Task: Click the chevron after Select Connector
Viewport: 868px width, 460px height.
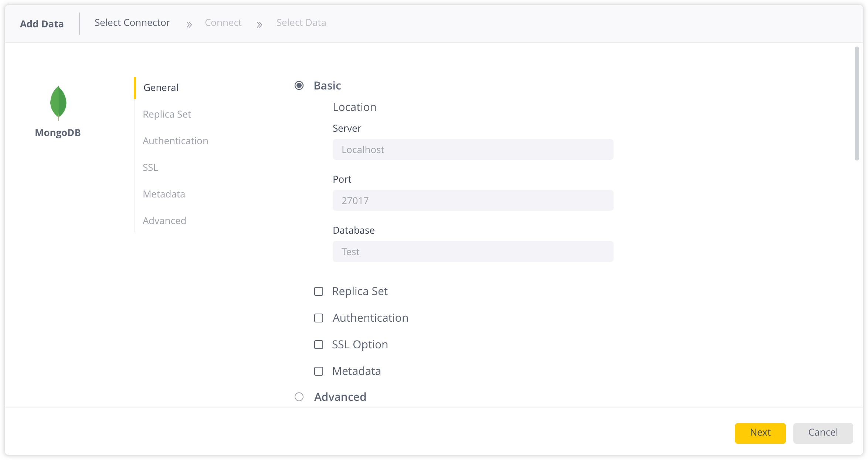Action: [189, 25]
